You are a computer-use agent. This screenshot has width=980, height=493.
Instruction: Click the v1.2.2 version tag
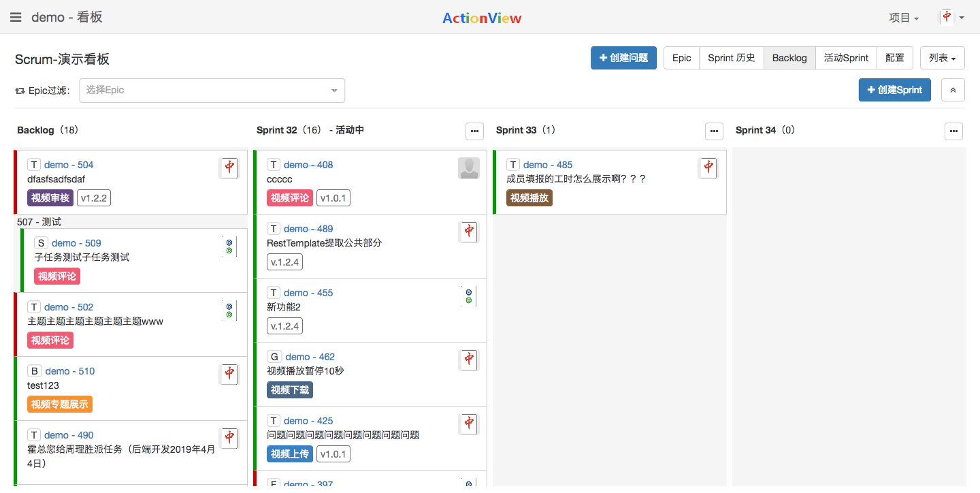[94, 198]
